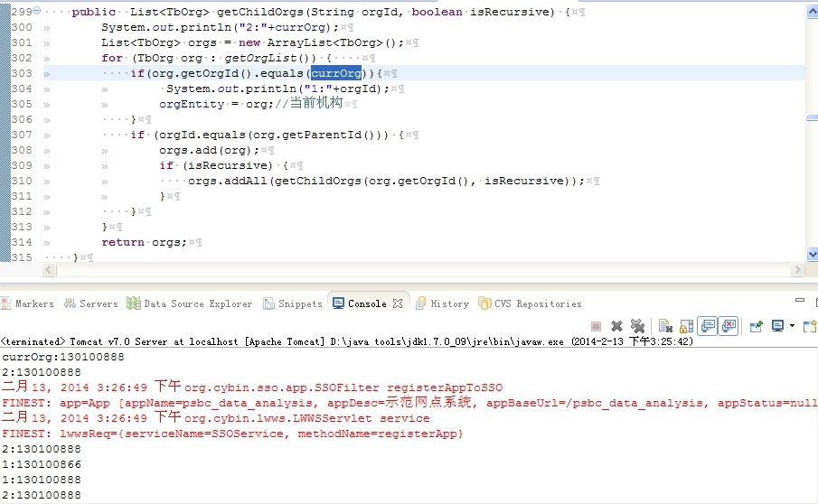Toggle show console when standard error changes

(x=729, y=326)
